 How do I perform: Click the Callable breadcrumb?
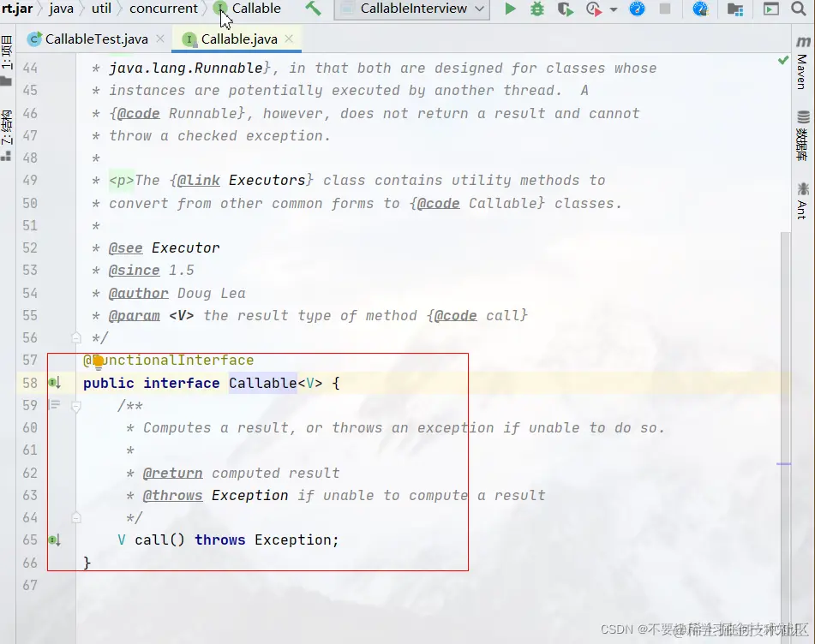coord(256,9)
